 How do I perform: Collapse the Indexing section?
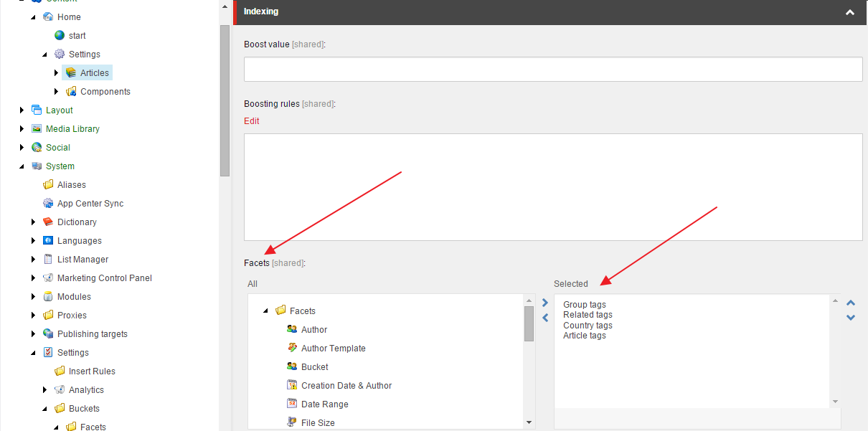850,12
